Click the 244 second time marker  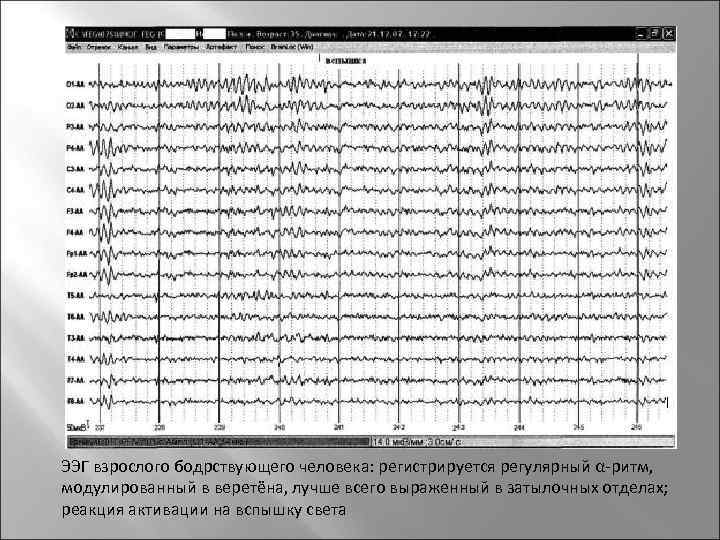coord(518,428)
